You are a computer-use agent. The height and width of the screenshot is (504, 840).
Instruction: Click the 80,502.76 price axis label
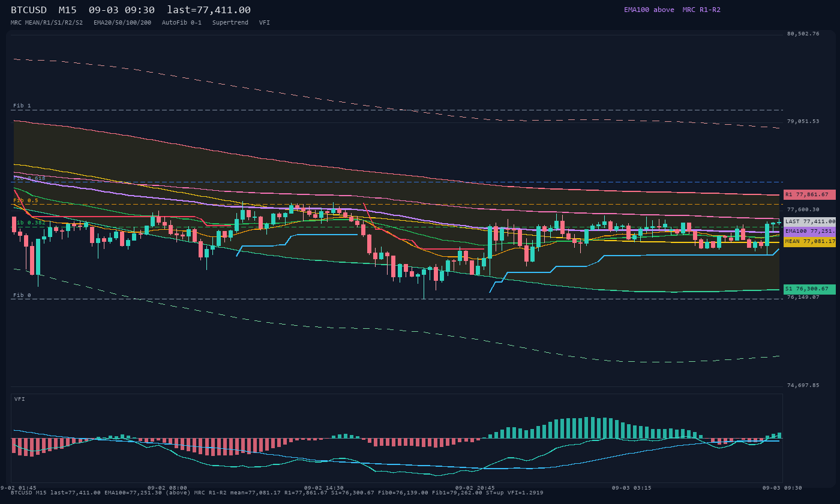coord(803,34)
